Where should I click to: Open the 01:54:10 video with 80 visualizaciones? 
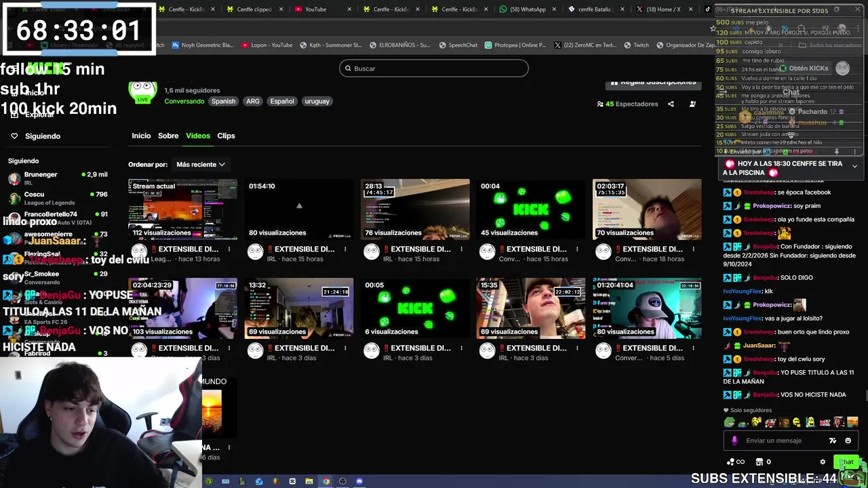299,209
